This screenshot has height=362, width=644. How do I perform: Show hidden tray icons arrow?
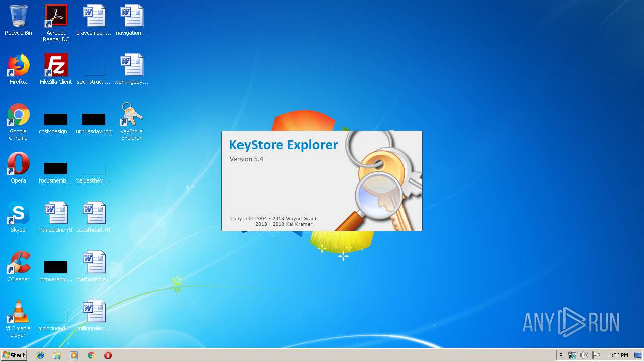pyautogui.click(x=561, y=355)
